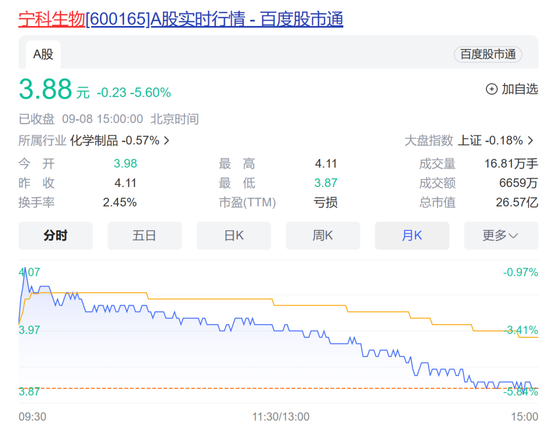Click the 最低 value 3.87
This screenshot has width=550, height=426.
326,183
